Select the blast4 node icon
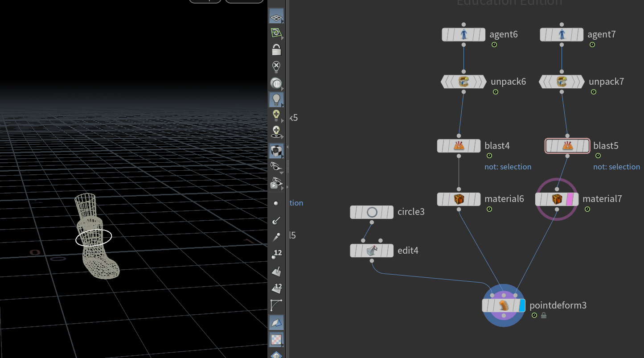 click(x=459, y=146)
